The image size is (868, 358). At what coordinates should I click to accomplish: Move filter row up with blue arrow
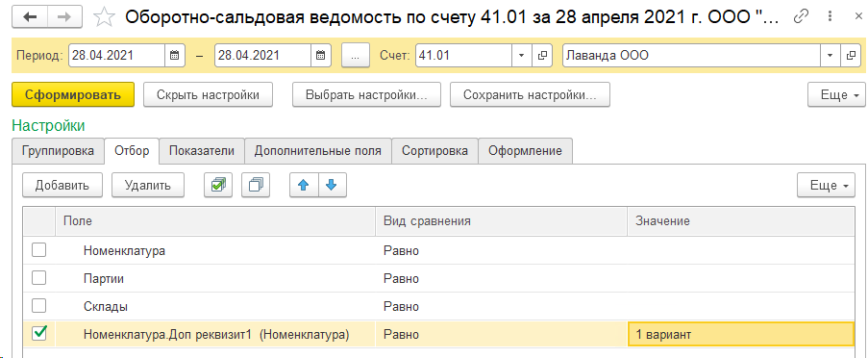(304, 185)
